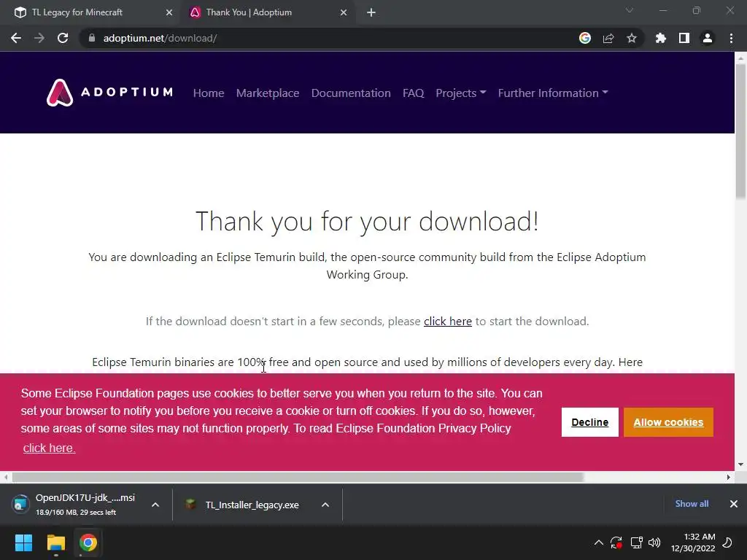Go to Home in Adoptium navigation

point(209,93)
